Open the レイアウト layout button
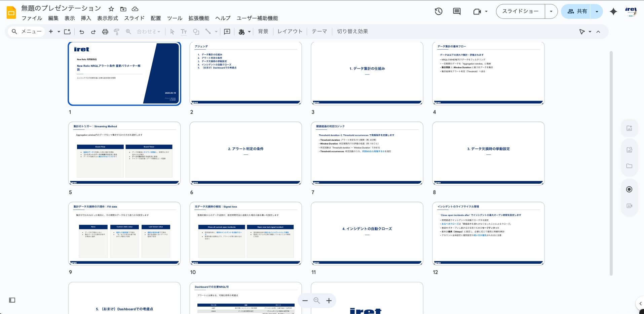Screen dimensions: 644x314 click(x=290, y=31)
